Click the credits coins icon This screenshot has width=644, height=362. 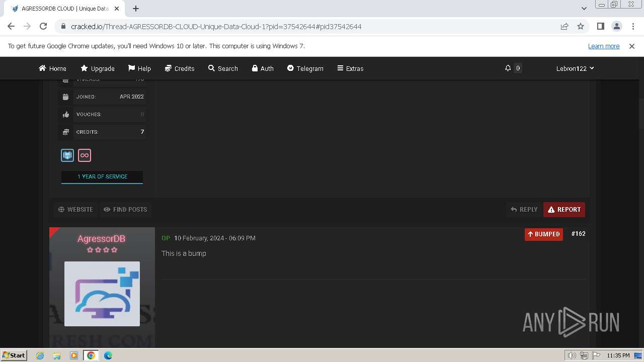click(66, 132)
